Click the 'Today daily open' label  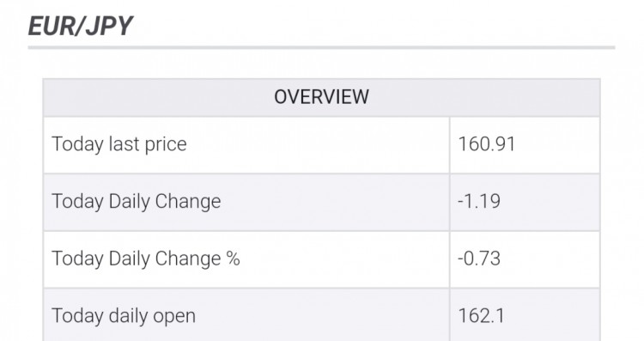click(124, 316)
